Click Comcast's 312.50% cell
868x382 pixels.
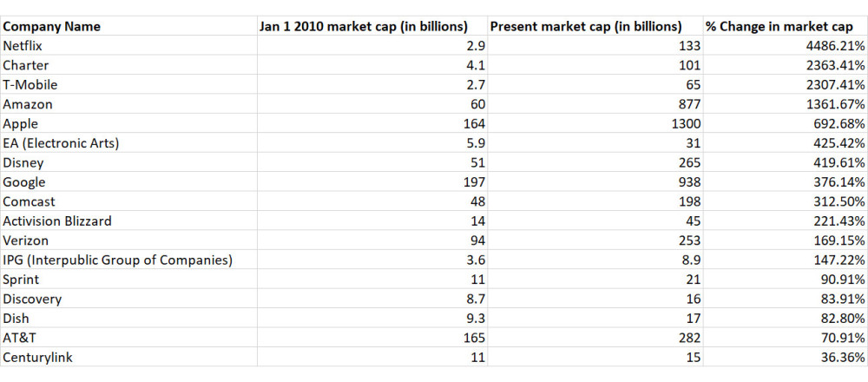[785, 201]
